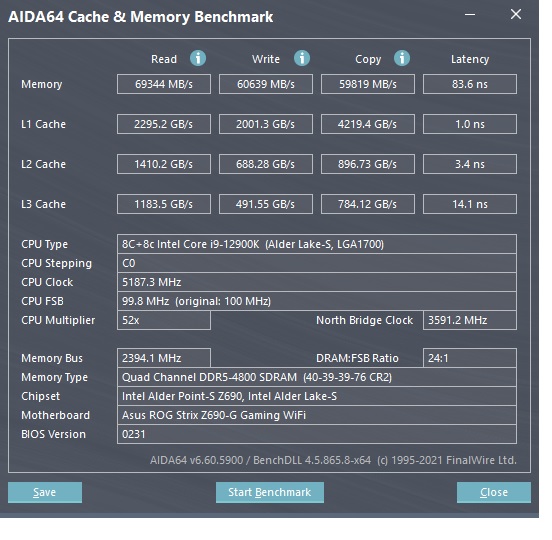
Task: Click the Write column info icon
Action: (x=302, y=58)
